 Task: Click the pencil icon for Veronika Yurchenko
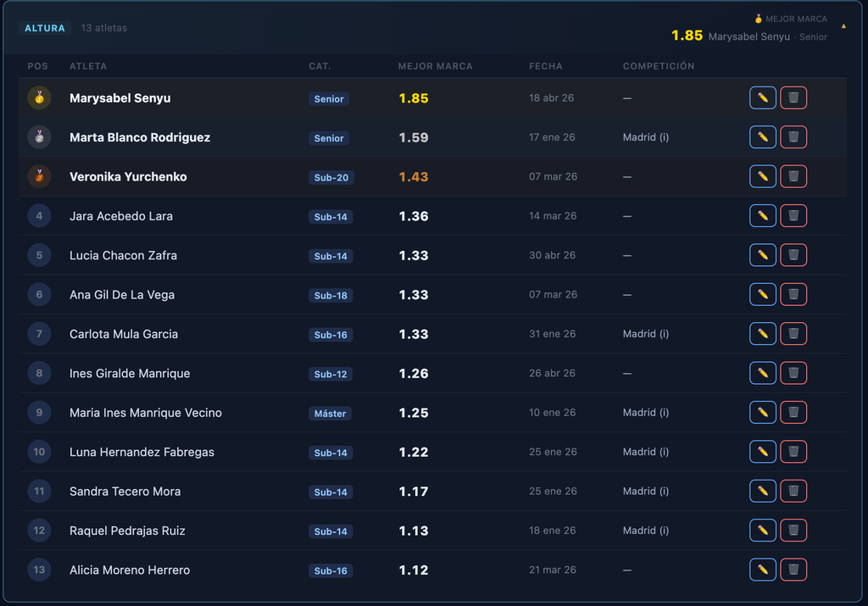(762, 176)
